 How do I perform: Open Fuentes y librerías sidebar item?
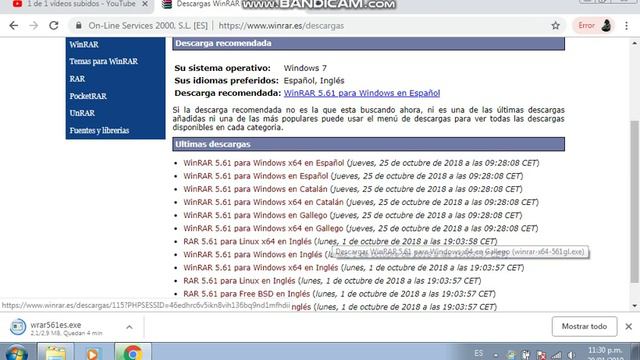(x=99, y=131)
